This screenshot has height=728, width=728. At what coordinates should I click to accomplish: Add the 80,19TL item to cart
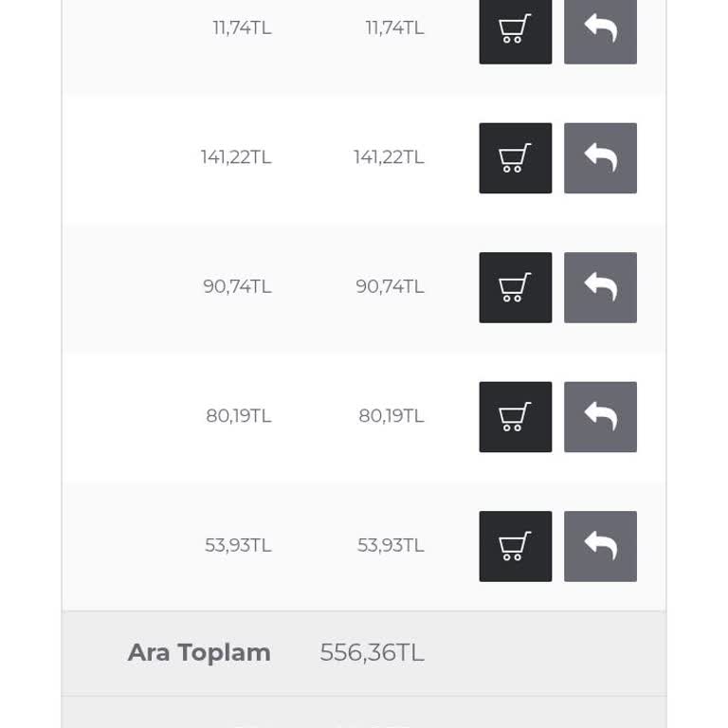coord(515,417)
